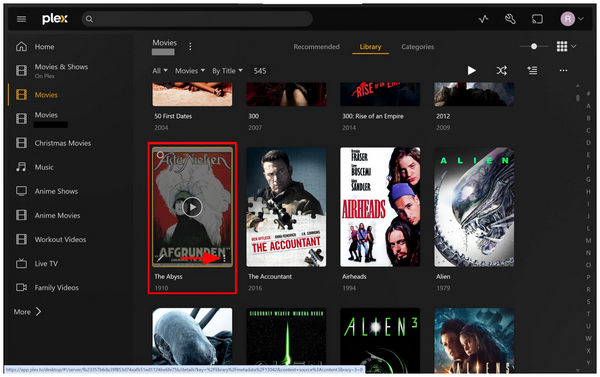Click The Accountant title text
The height and width of the screenshot is (377, 600).
tap(270, 276)
